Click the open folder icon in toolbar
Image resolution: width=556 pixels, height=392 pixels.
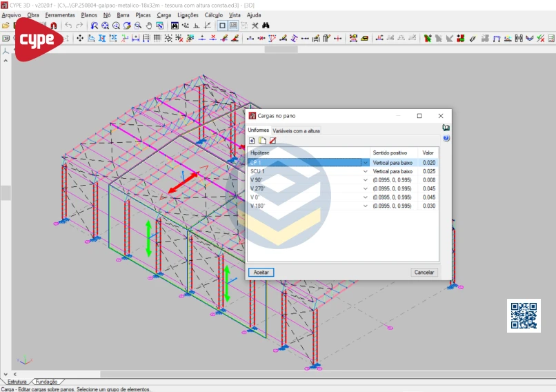point(6,26)
